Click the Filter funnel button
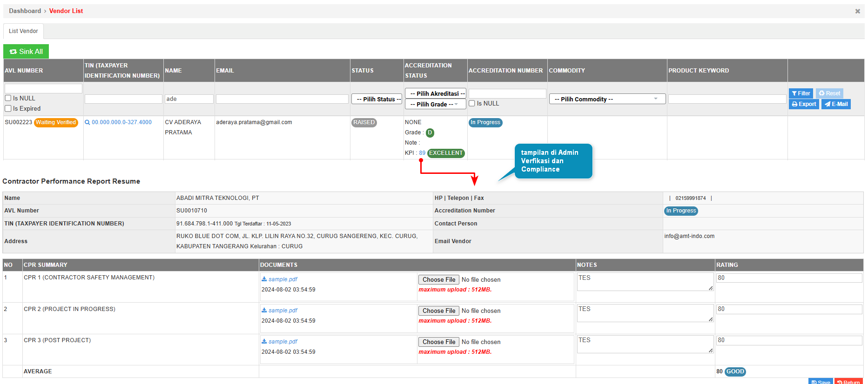This screenshot has width=868, height=384. (801, 93)
